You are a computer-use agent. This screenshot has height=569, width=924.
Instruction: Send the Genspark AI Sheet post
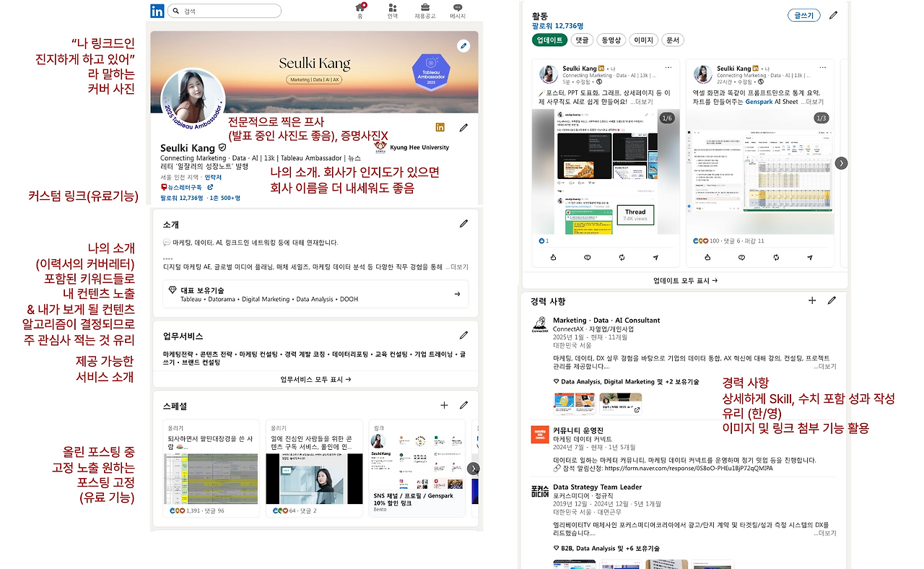[810, 257]
